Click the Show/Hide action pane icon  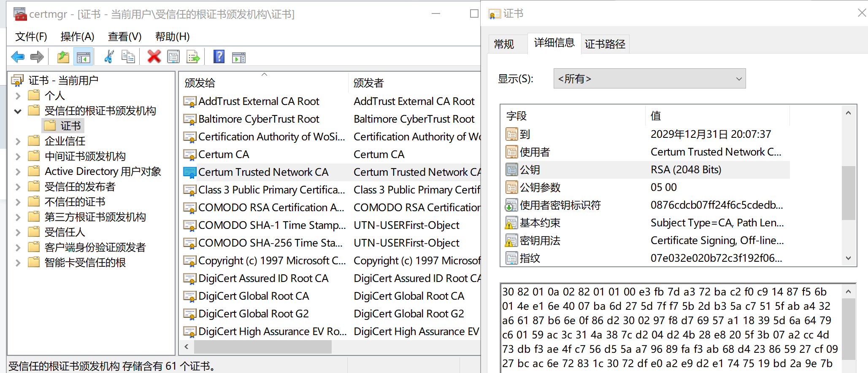pos(238,57)
